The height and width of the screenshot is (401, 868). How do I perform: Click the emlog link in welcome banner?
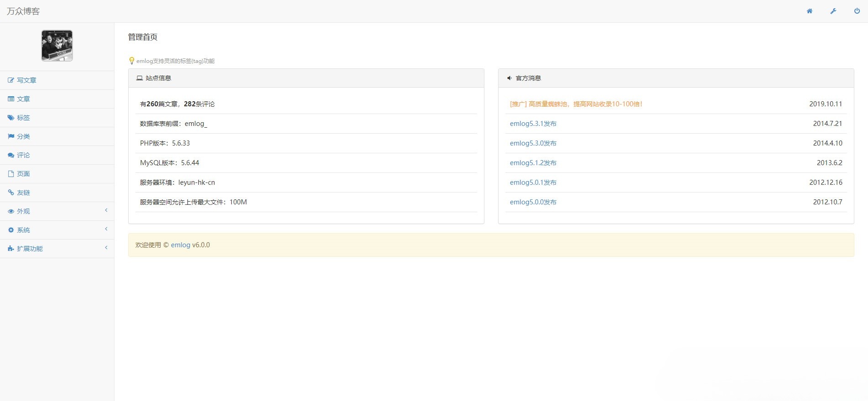(180, 245)
